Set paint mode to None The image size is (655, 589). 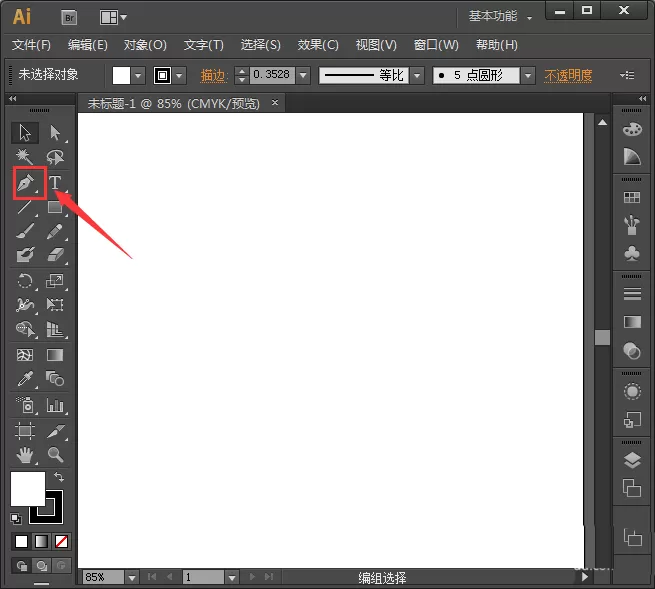61,541
